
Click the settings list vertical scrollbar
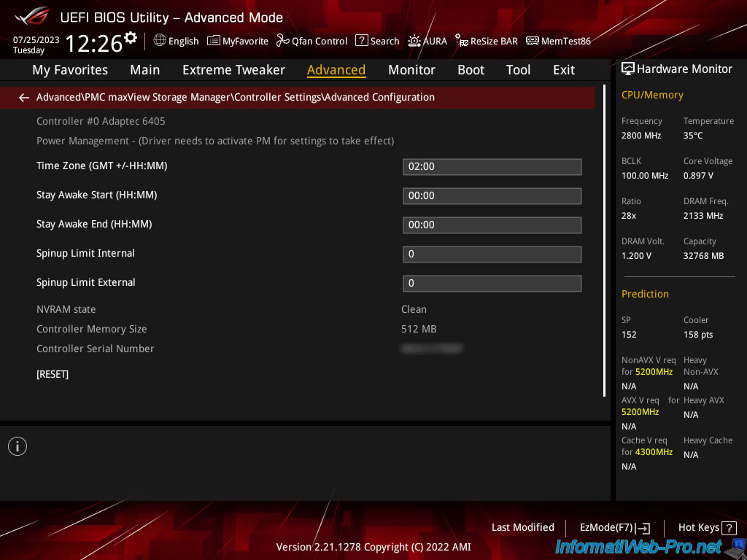[604, 241]
